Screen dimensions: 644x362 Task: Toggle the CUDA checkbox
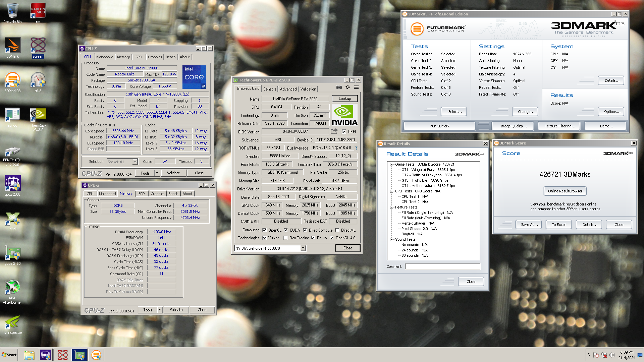click(286, 230)
